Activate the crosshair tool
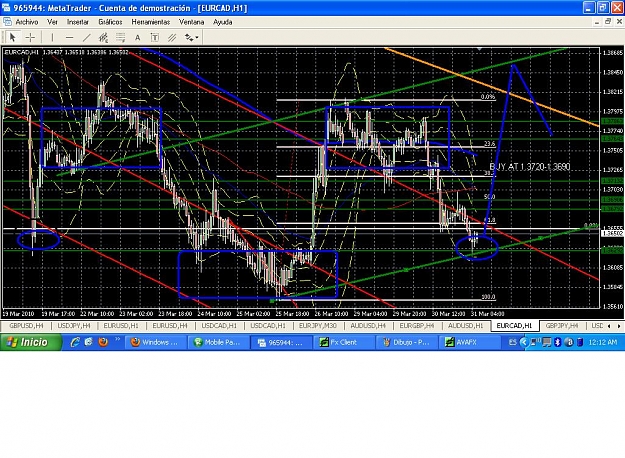Viewport: 625px width, 458px height. 30,37
